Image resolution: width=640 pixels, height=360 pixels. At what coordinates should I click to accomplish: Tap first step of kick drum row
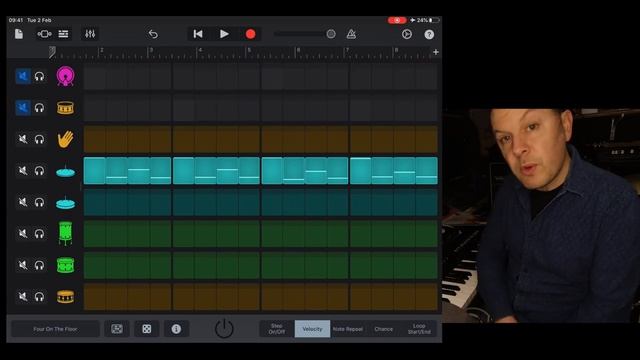95,76
